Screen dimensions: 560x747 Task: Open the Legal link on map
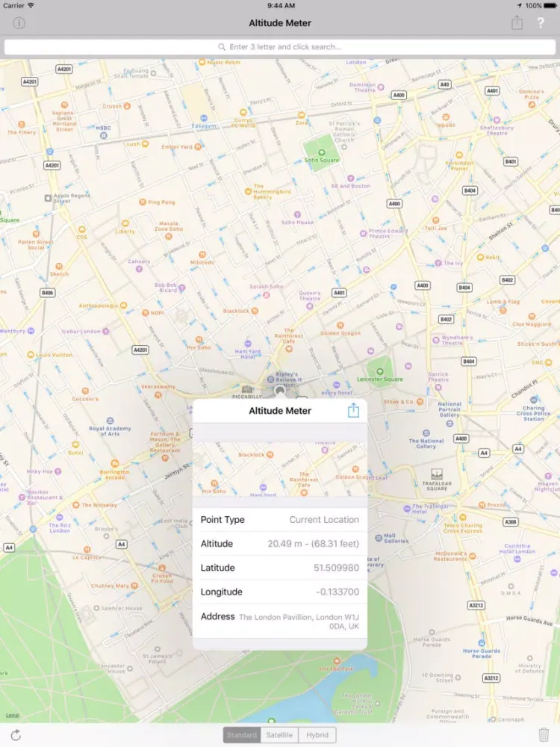[13, 715]
